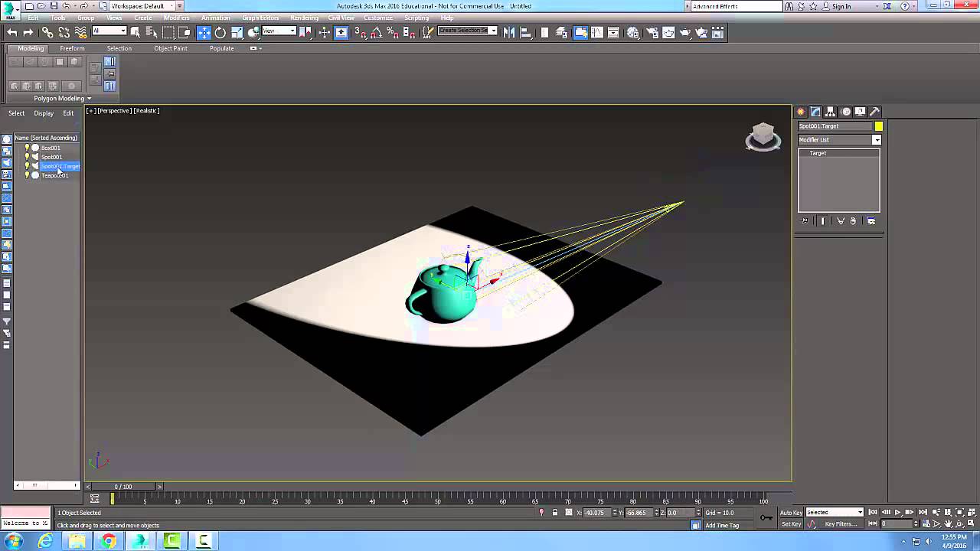Open the viewport [+] options label

click(x=91, y=111)
